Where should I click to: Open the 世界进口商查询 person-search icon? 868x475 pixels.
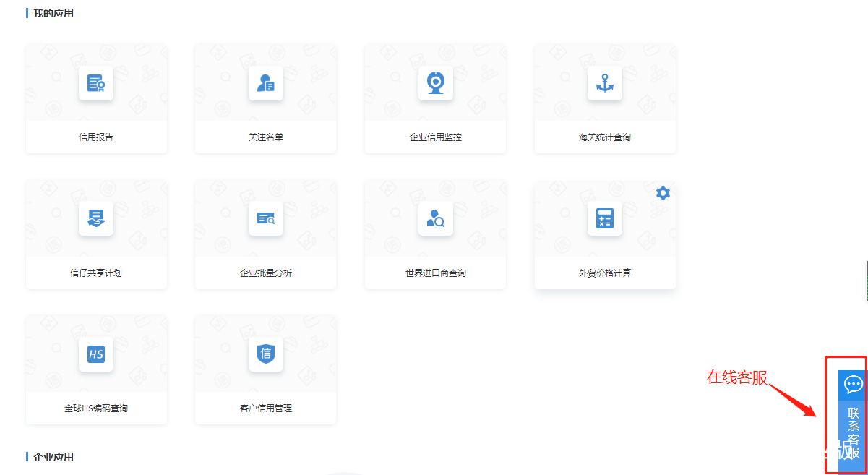point(435,218)
